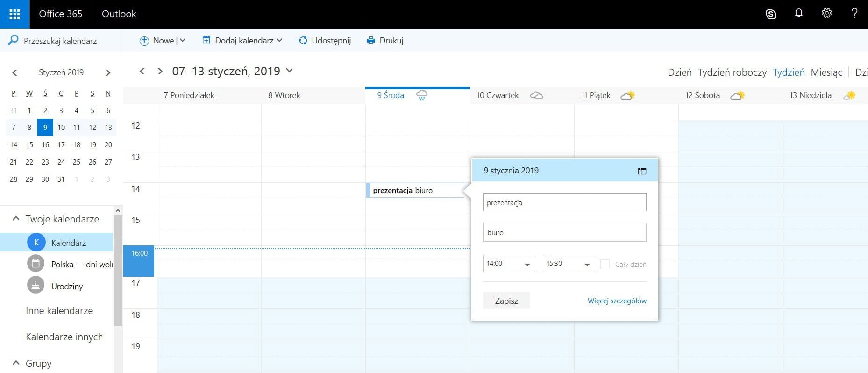This screenshot has height=373, width=868.
Task: Click sidebar scrollbar up arrow
Action: point(118,211)
